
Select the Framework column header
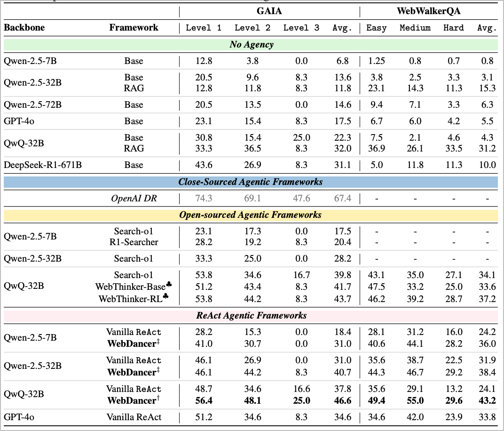tap(134, 27)
